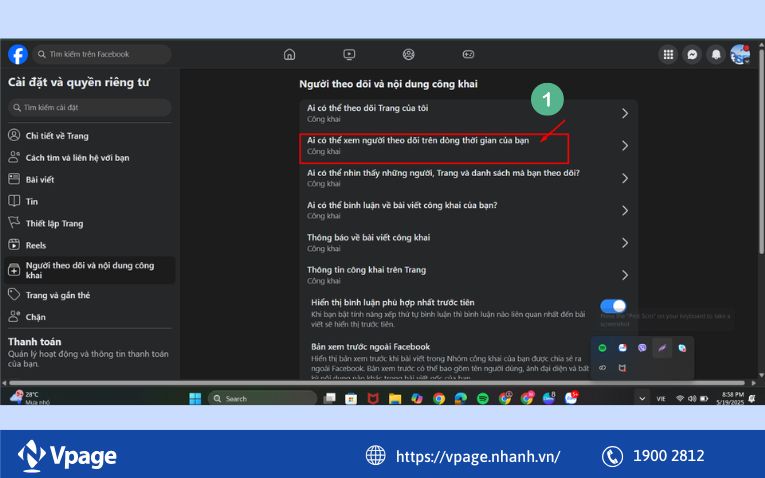Screen dimensions: 765x478
Task: Expand chevron for 'nhìn thấy những người, Trang và danh sách'
Action: click(x=624, y=178)
